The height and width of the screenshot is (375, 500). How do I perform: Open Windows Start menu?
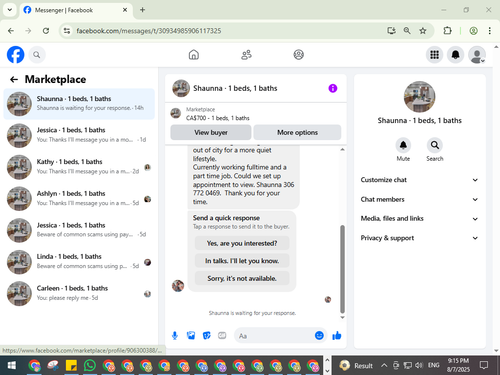[x=12, y=366]
